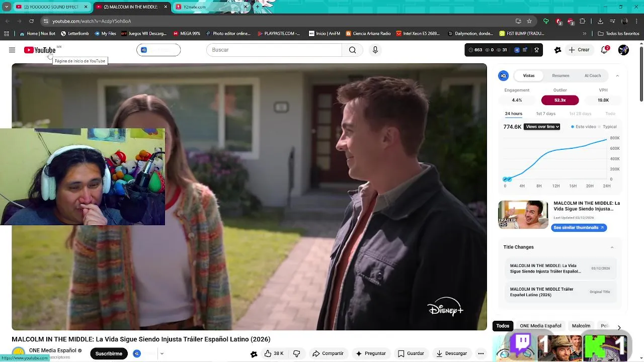The width and height of the screenshot is (644, 362).
Task: Click the video player to pause
Action: [x=249, y=197]
